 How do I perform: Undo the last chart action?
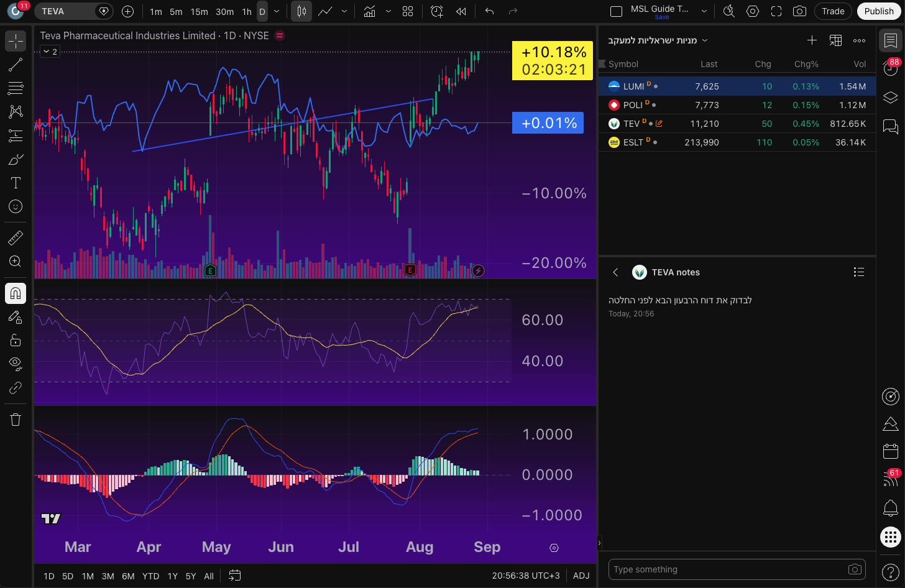point(490,11)
